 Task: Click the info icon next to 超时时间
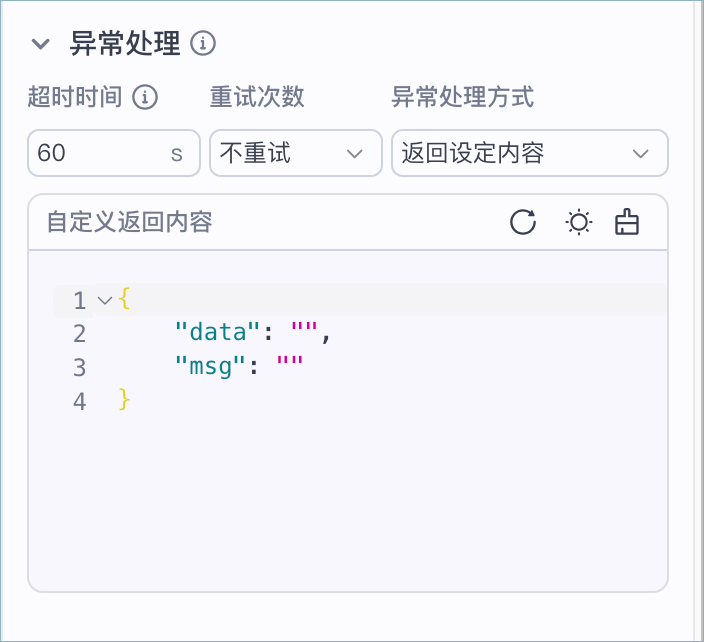(x=146, y=97)
